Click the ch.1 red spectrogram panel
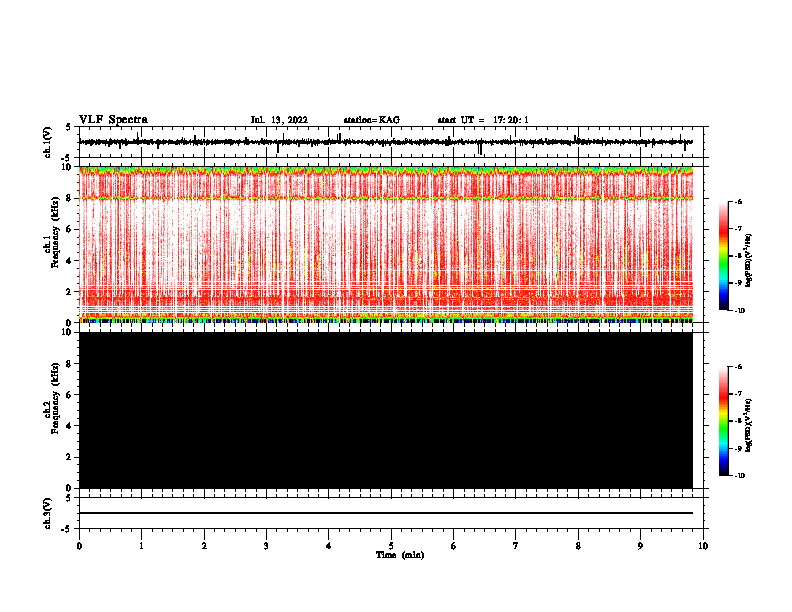 point(385,244)
